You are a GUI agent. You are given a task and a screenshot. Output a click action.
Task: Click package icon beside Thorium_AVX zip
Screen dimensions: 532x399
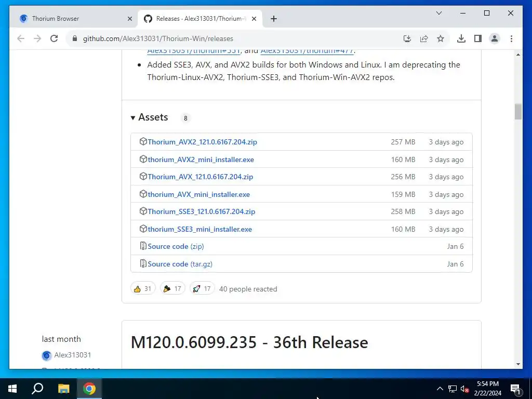(143, 177)
